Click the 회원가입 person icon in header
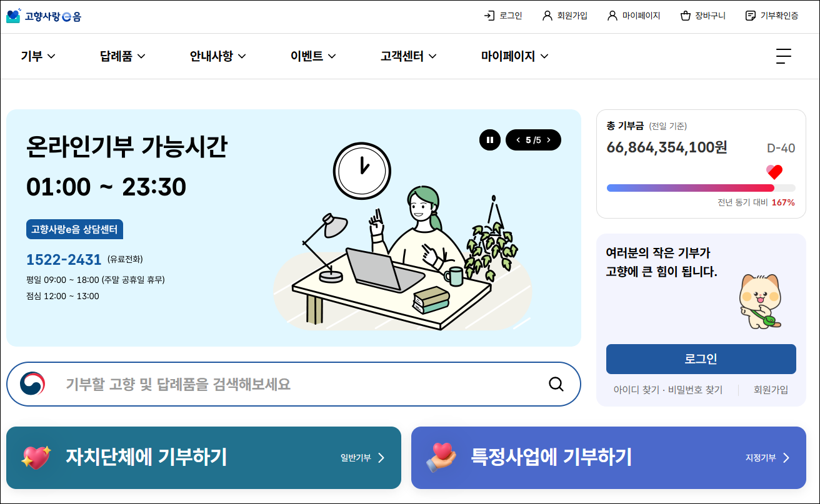 coord(547,16)
